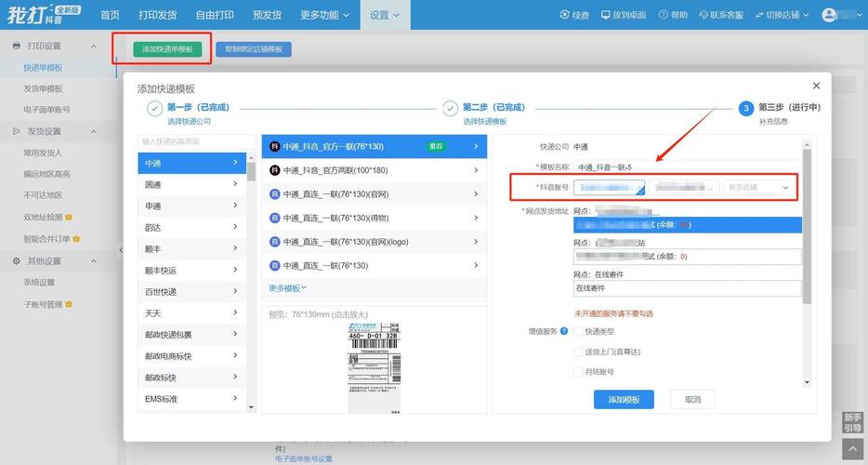This screenshot has height=465, width=868.
Task: Expand 更多模板 list
Action: click(287, 288)
